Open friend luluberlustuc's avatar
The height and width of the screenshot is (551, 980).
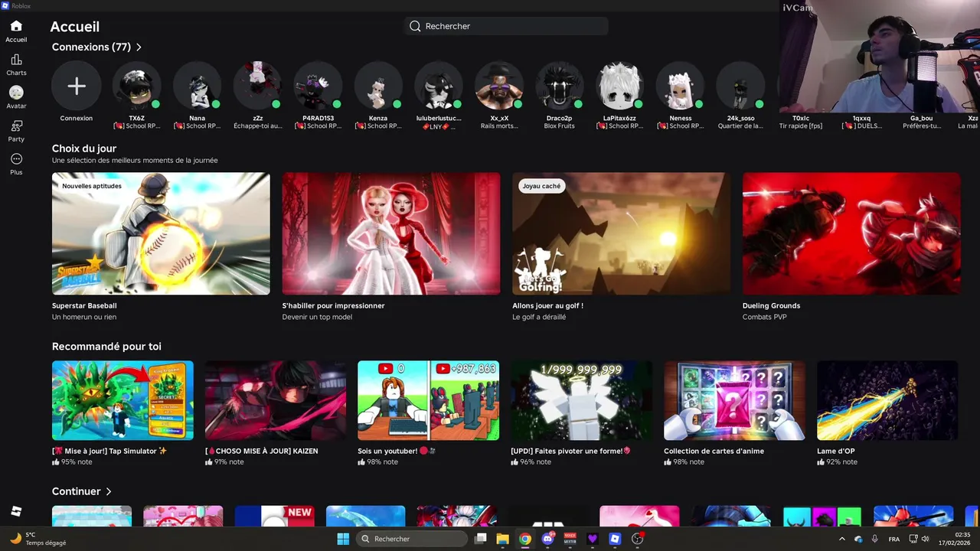pyautogui.click(x=439, y=86)
